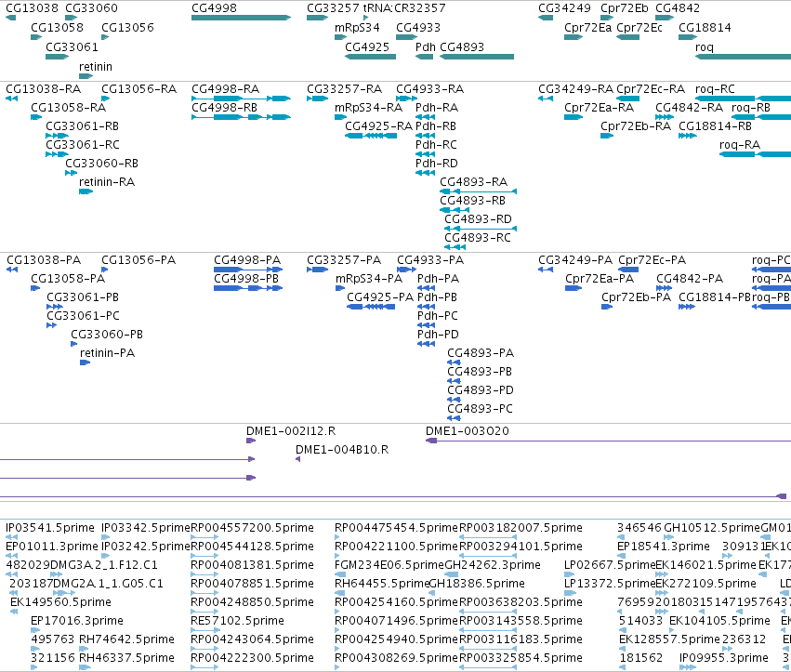
Task: Click the CG33061-RB transcript label
Action: 82,126
